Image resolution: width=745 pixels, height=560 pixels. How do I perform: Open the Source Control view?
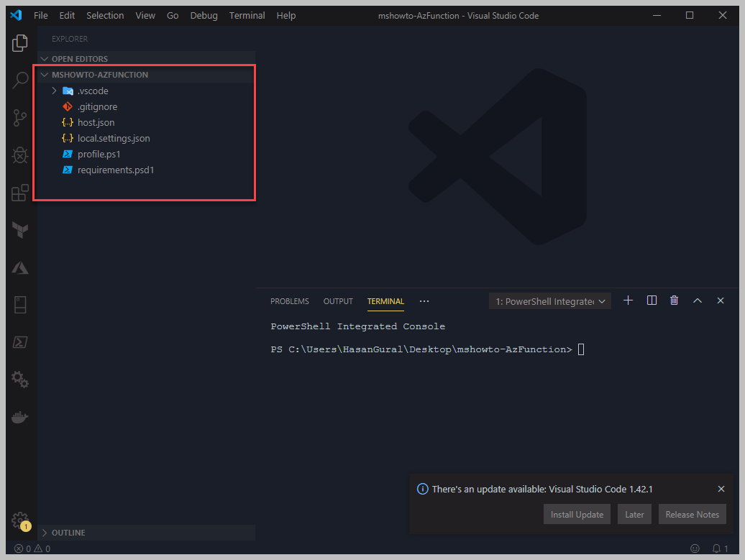pyautogui.click(x=20, y=118)
